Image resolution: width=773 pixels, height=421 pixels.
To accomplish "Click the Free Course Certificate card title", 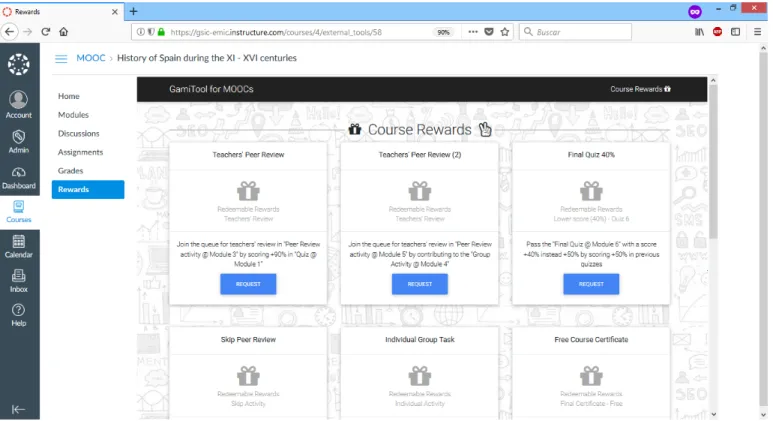I will pyautogui.click(x=591, y=340).
